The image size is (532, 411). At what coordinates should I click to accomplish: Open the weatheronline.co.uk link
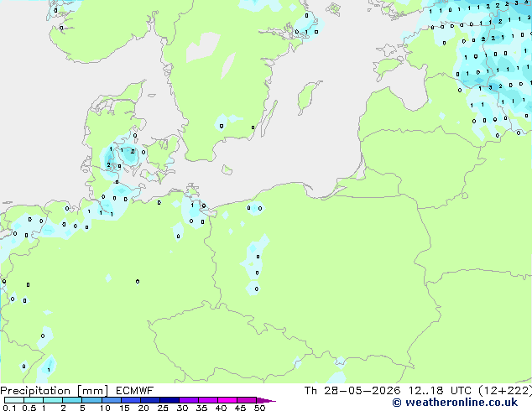[455, 403]
